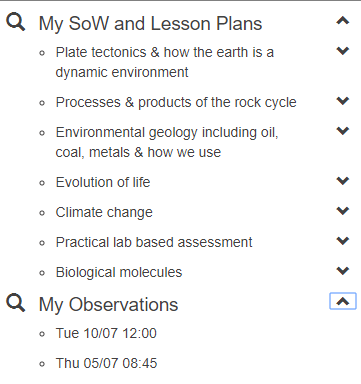Screen dimensions: 361x384
Task: Collapse the My Observations section
Action: pos(343,301)
